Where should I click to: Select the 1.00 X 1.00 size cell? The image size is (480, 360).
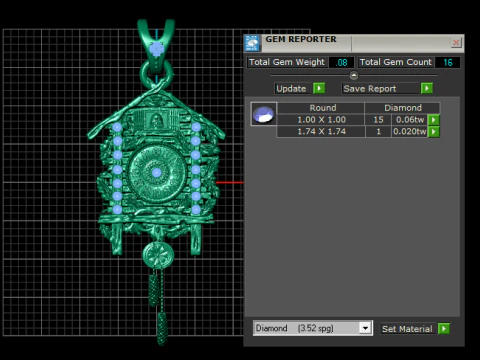tap(321, 120)
